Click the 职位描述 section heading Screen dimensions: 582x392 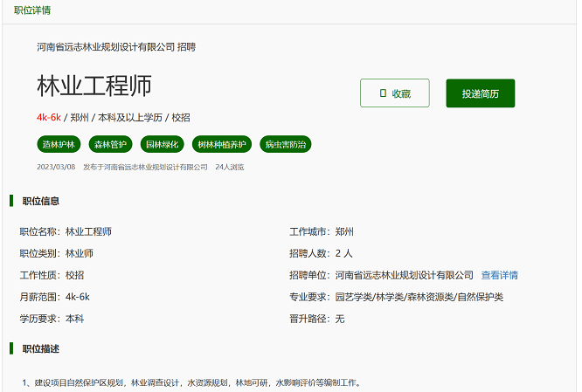tap(40, 349)
